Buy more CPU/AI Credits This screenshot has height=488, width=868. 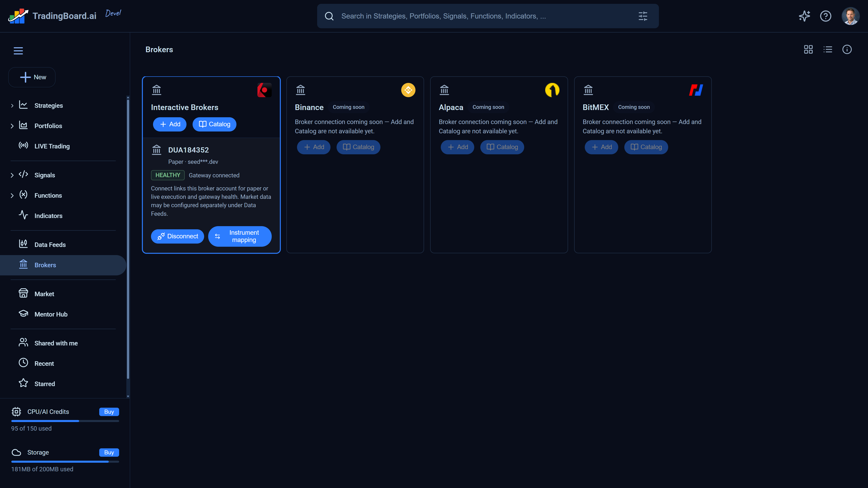click(109, 412)
